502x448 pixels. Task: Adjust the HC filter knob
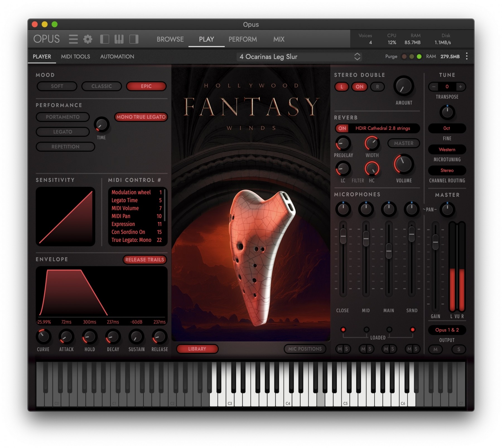tap(372, 169)
